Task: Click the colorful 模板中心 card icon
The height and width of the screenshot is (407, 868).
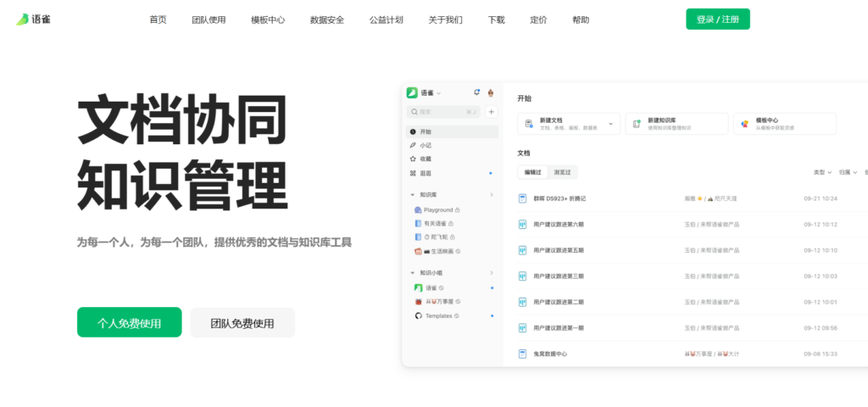Action: click(745, 124)
